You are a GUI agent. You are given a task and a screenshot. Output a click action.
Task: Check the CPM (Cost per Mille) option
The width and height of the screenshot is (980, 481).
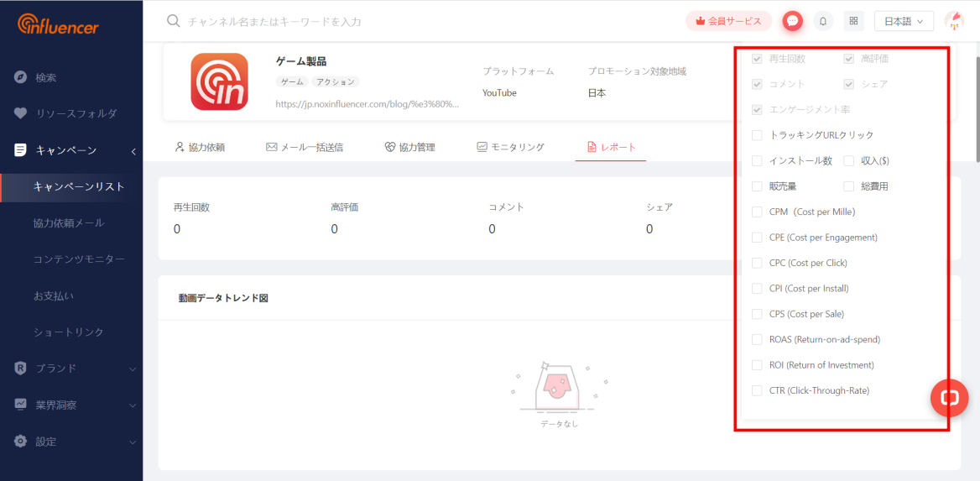click(x=757, y=212)
